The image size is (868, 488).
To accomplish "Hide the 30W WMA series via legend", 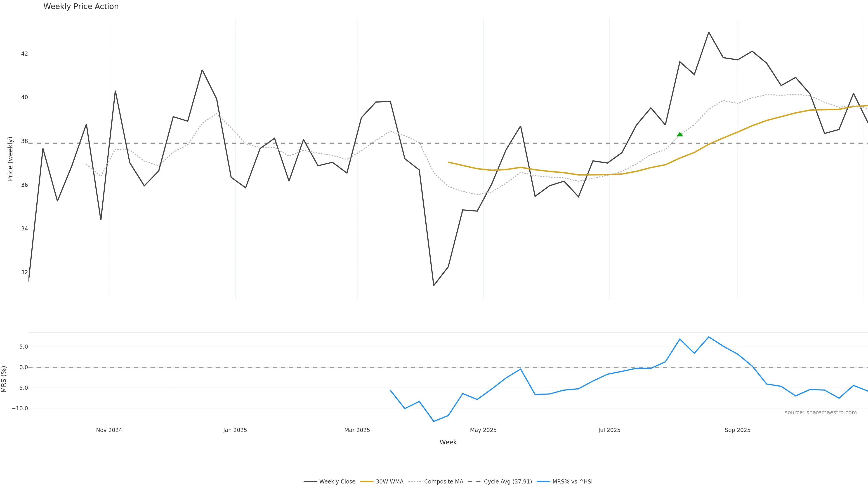I will [x=389, y=482].
